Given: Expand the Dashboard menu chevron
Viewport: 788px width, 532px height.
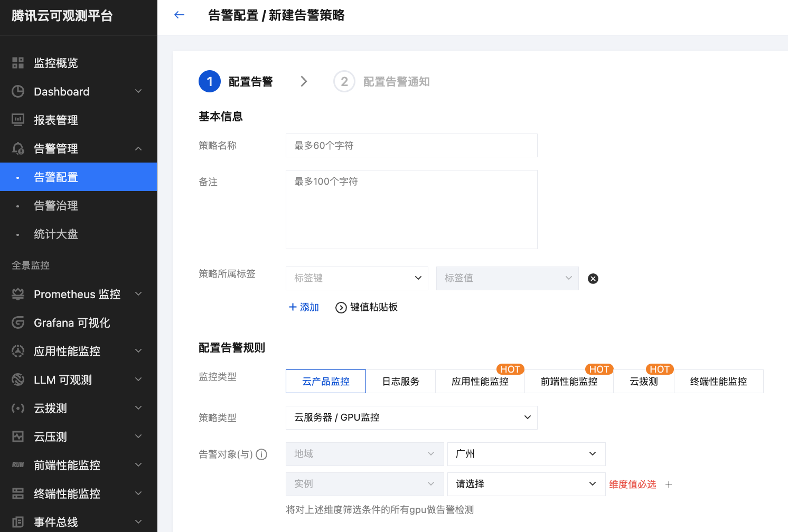Looking at the screenshot, I should pyautogui.click(x=138, y=92).
